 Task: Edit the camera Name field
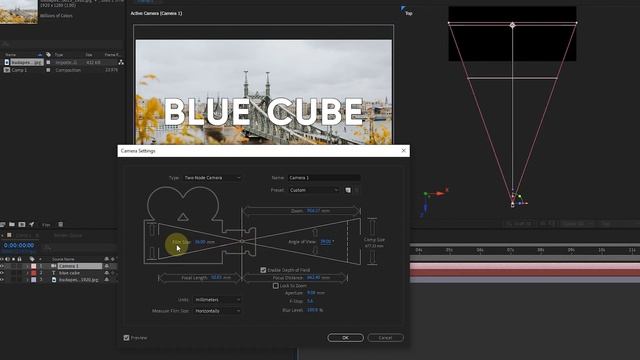coord(324,178)
